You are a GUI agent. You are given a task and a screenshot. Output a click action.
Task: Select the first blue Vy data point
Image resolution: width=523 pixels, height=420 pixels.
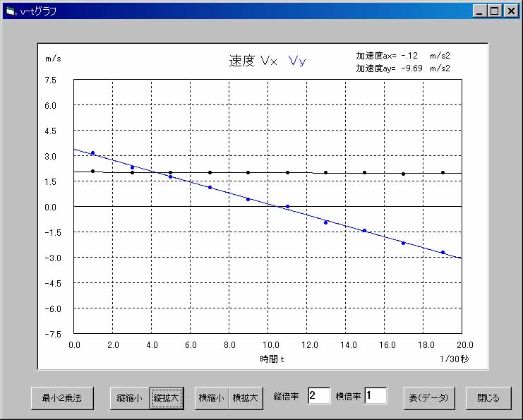pos(92,153)
